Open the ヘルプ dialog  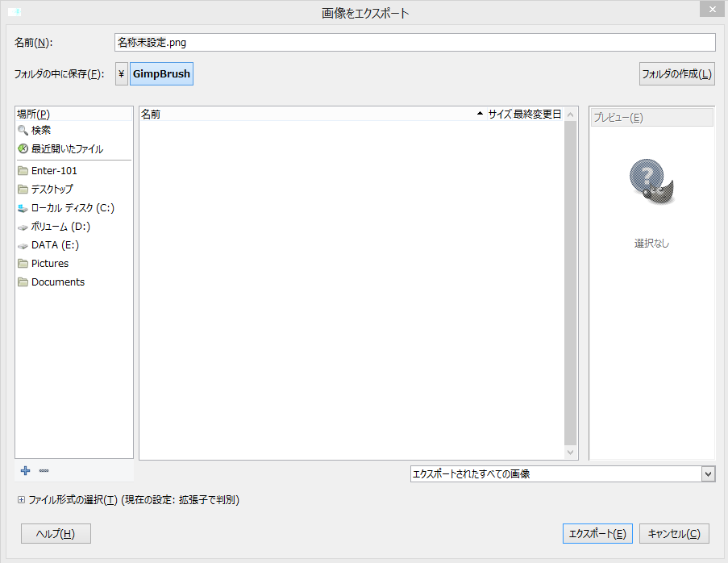(x=55, y=533)
